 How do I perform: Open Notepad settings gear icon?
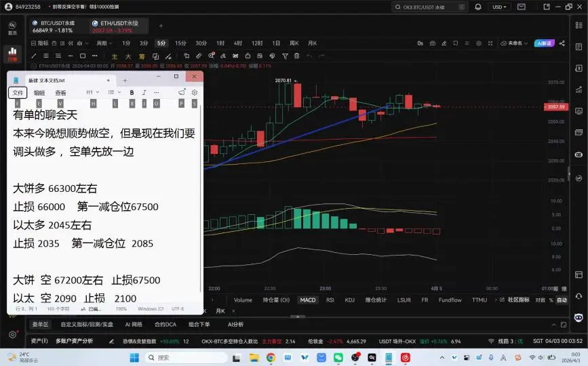pos(194,92)
